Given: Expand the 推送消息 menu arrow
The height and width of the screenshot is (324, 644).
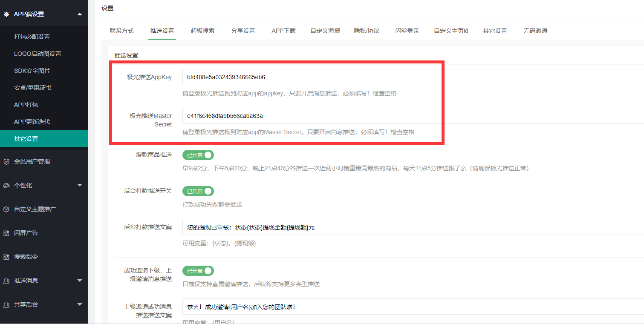Looking at the screenshot, I should click(80, 281).
